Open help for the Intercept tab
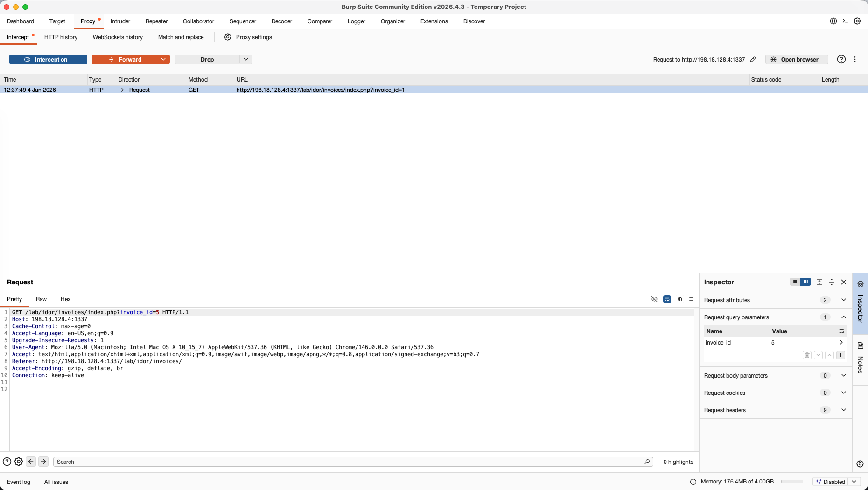Image resolution: width=868 pixels, height=490 pixels. 841,59
